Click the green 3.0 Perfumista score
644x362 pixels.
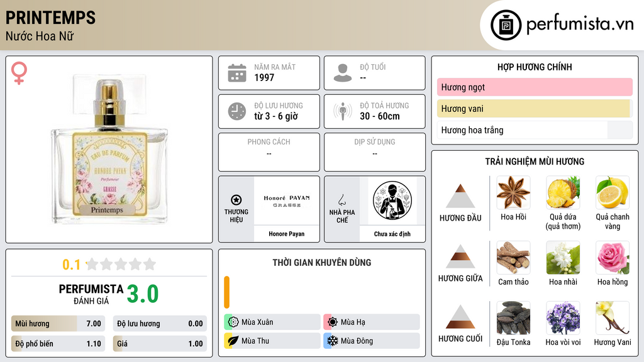[x=143, y=294]
